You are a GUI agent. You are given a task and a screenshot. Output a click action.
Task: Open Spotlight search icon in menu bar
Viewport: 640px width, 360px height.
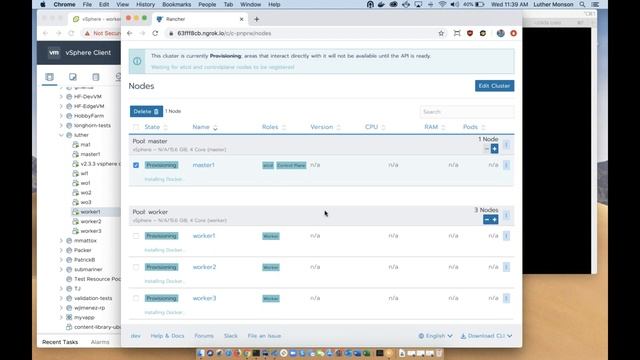582,4
